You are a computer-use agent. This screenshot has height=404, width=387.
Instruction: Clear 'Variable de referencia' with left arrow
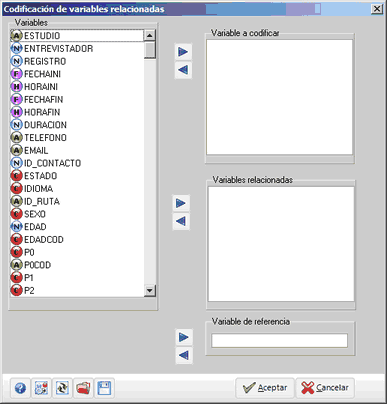tap(184, 355)
